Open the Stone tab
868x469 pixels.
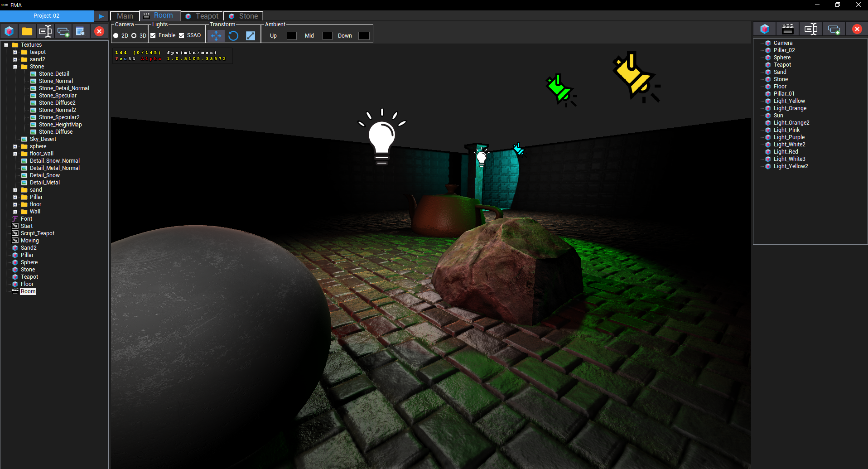(x=244, y=16)
